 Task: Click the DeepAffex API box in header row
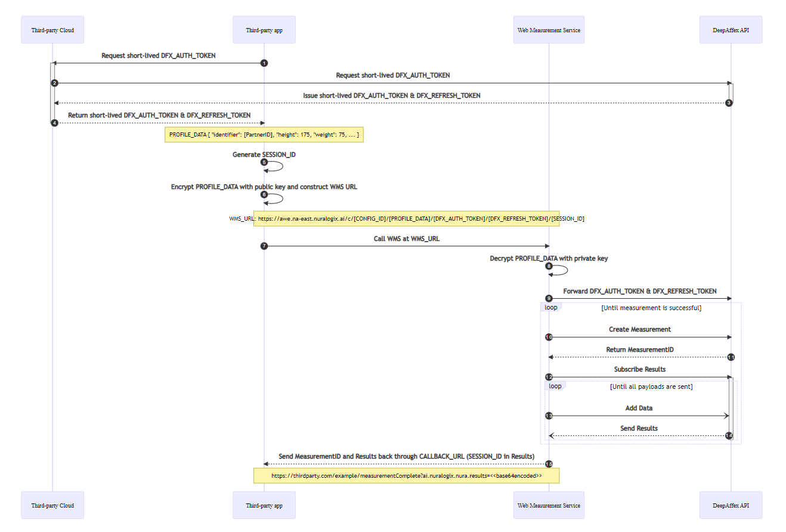(731, 30)
